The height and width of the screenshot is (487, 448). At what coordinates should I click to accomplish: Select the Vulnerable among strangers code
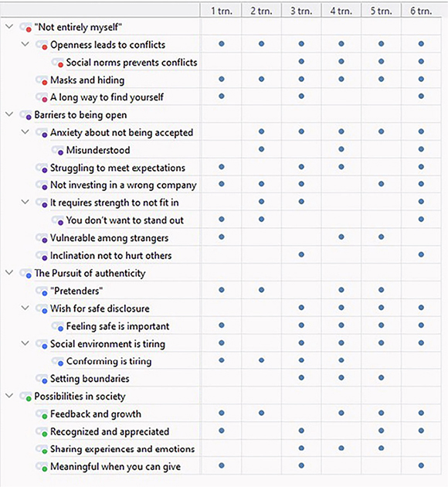pos(109,238)
